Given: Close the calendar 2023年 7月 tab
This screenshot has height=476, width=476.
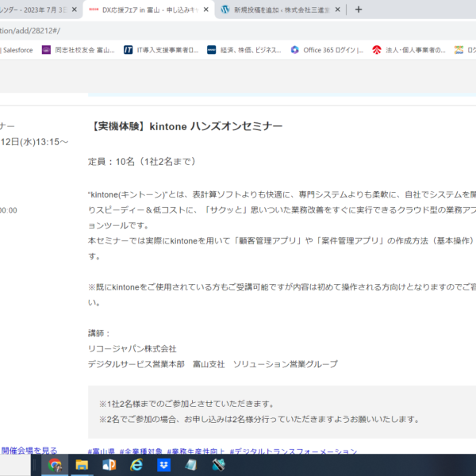Looking at the screenshot, I should point(75,10).
